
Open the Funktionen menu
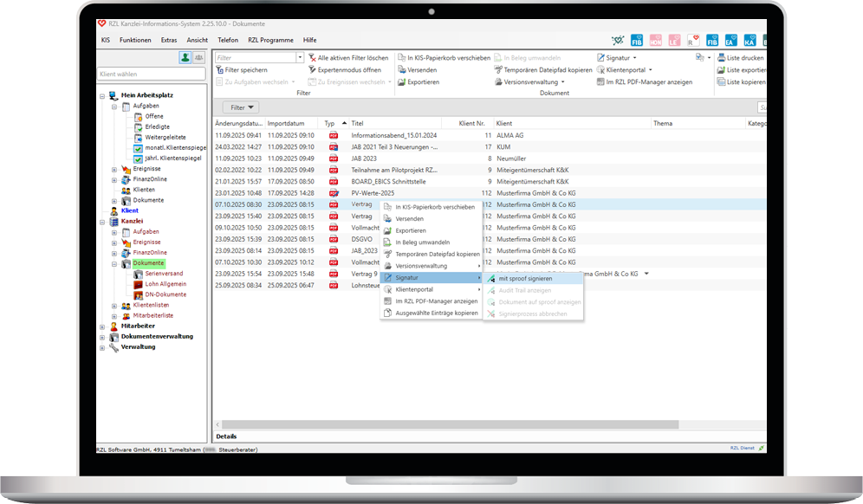click(x=135, y=40)
